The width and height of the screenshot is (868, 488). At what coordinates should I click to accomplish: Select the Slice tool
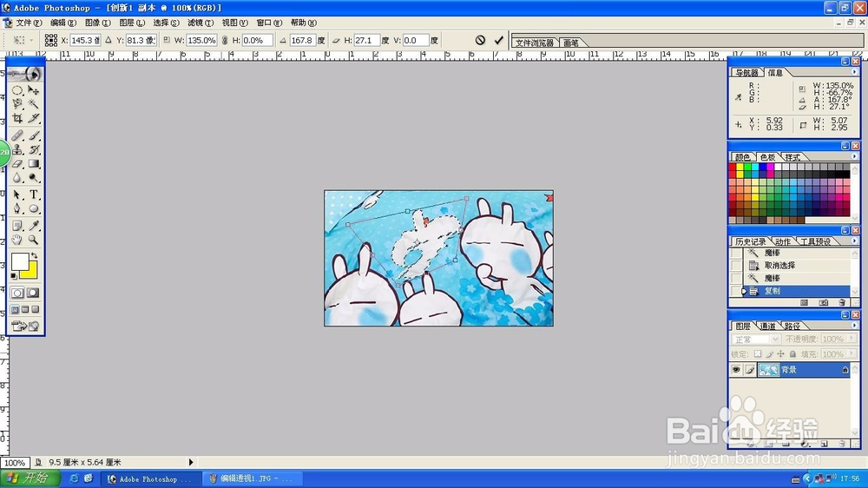tap(34, 117)
